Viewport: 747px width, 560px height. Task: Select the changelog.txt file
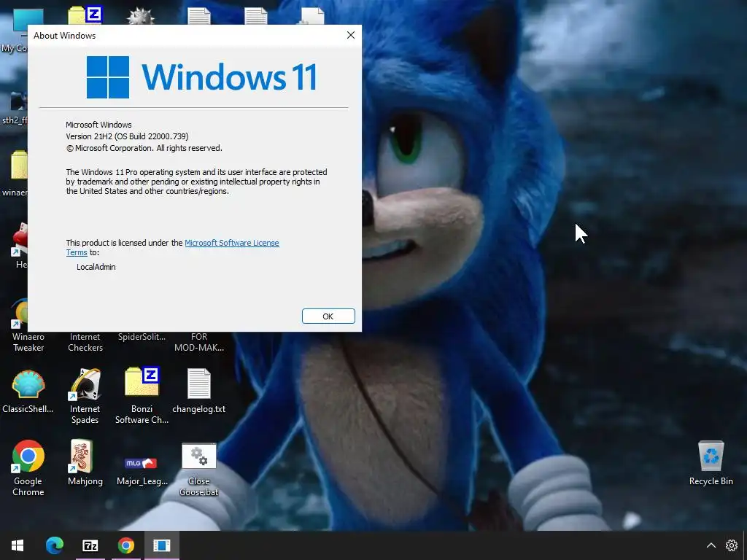point(198,391)
